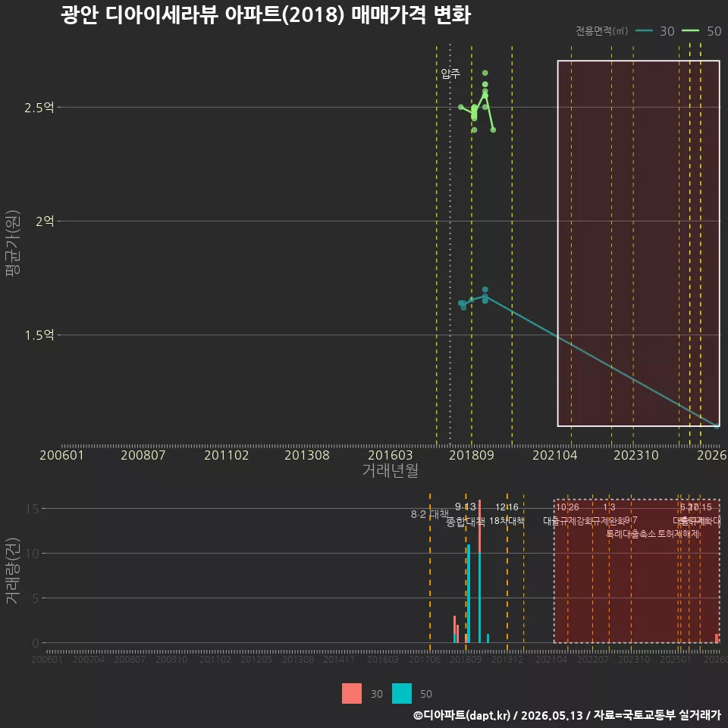Click 201411 on the volume chart x-axis
Viewport: 728px width, 728px height.
tap(339, 659)
